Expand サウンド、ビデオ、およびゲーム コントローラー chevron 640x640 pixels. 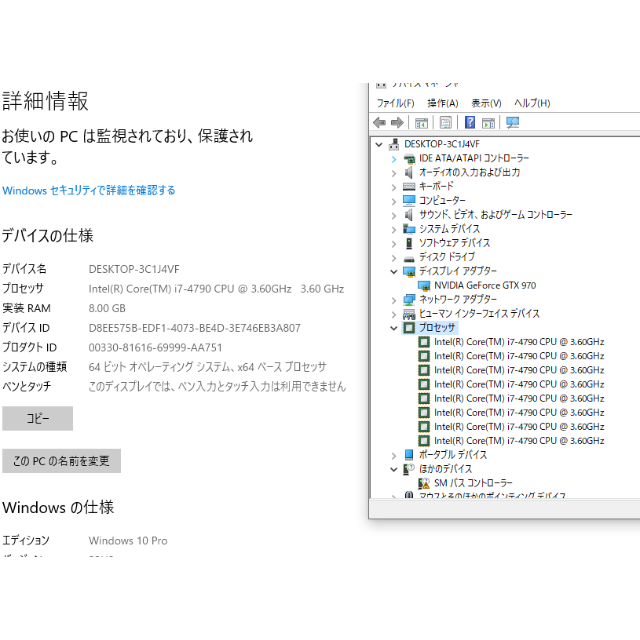pos(394,215)
